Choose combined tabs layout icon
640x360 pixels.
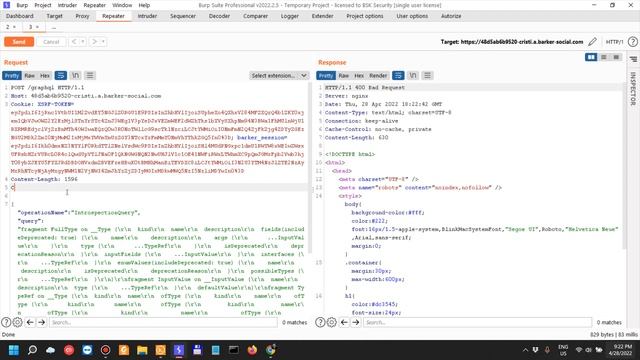coord(616,57)
